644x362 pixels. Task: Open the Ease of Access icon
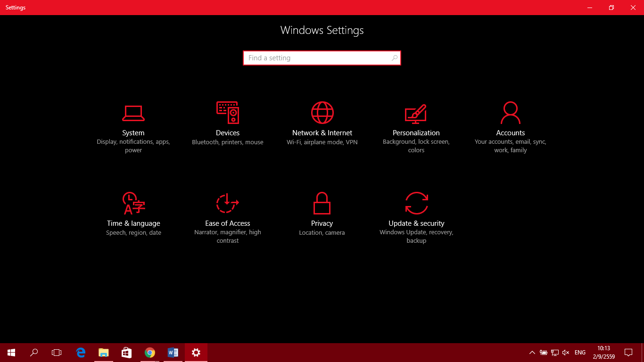point(228,203)
